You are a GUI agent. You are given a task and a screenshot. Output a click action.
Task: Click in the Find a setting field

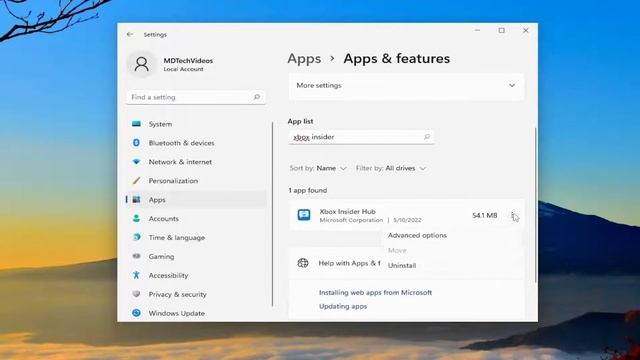coord(196,97)
